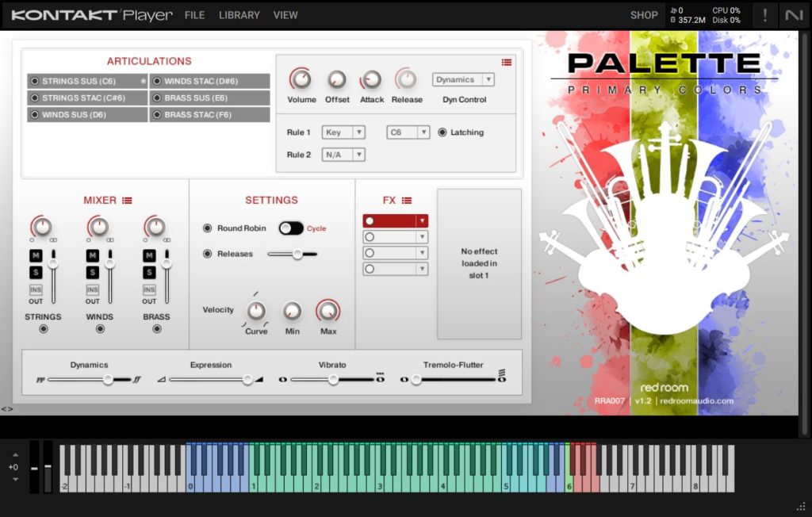This screenshot has width=812, height=517.
Task: Toggle the Latching radio button
Action: click(x=442, y=132)
